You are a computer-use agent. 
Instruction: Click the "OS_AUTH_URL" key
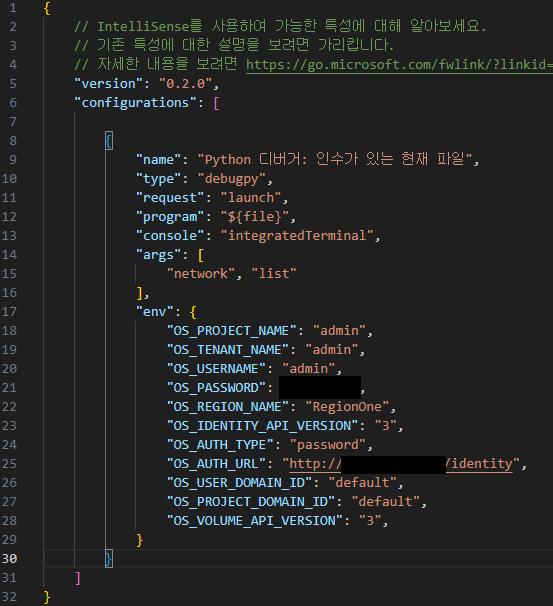[216, 464]
